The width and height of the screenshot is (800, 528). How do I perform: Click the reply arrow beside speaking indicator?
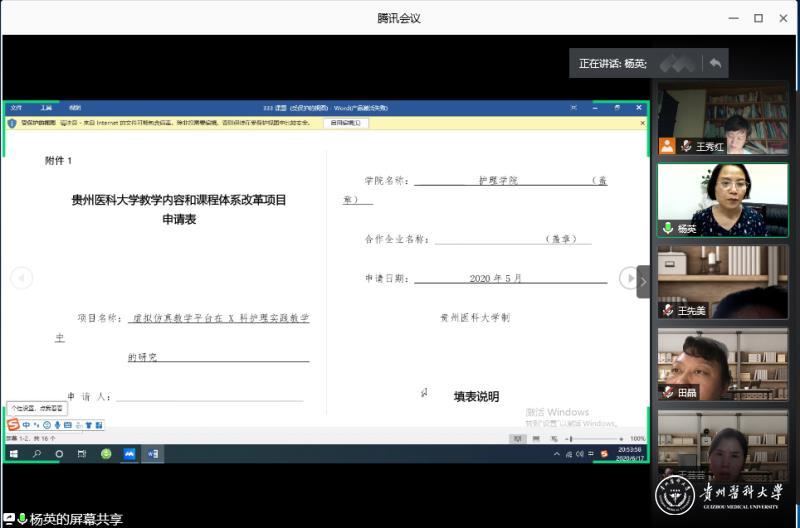pos(715,63)
